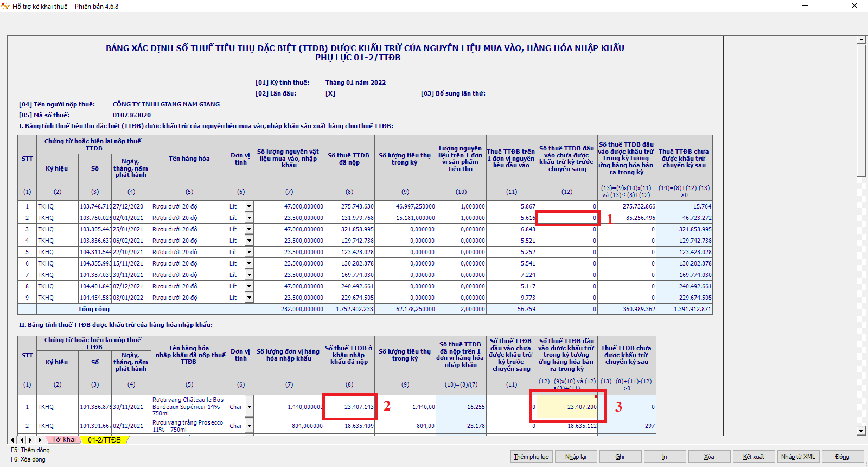Select TKHQ symbol cell in table I row 9
This screenshot has width=868, height=467.
(58, 298)
